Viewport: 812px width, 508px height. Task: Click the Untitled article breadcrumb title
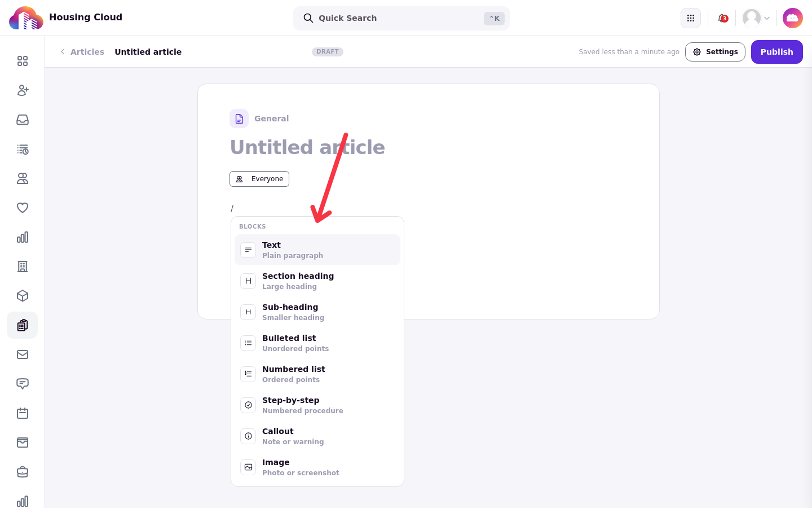click(148, 52)
